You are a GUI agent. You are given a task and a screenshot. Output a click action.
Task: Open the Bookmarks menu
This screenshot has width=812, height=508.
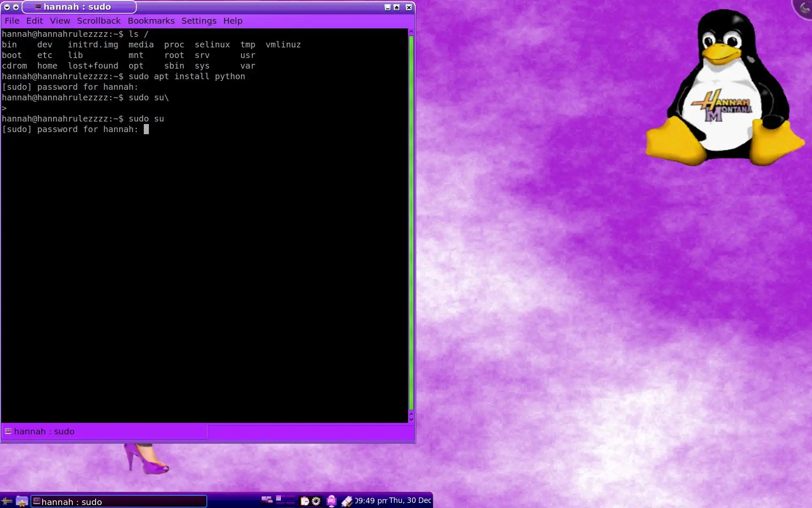pyautogui.click(x=151, y=21)
